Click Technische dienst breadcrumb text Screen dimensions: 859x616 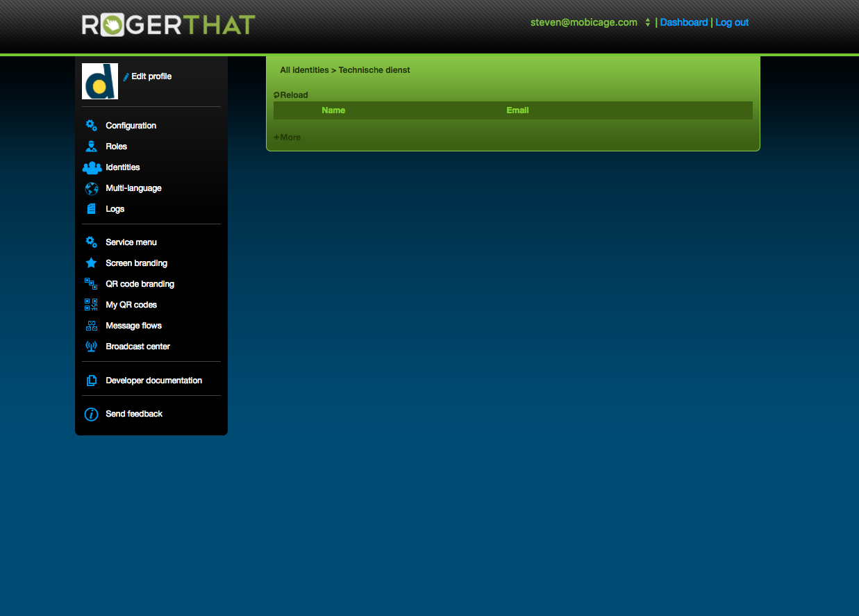point(374,70)
